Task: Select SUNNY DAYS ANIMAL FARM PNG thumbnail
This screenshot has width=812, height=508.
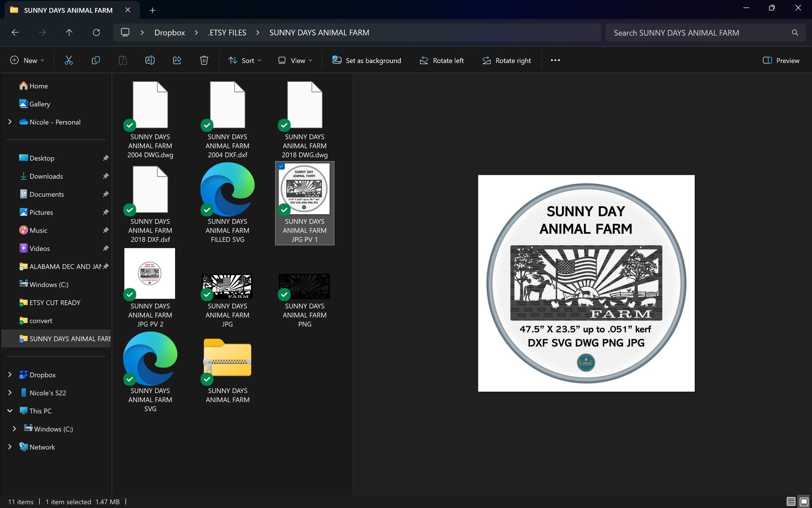Action: click(305, 300)
